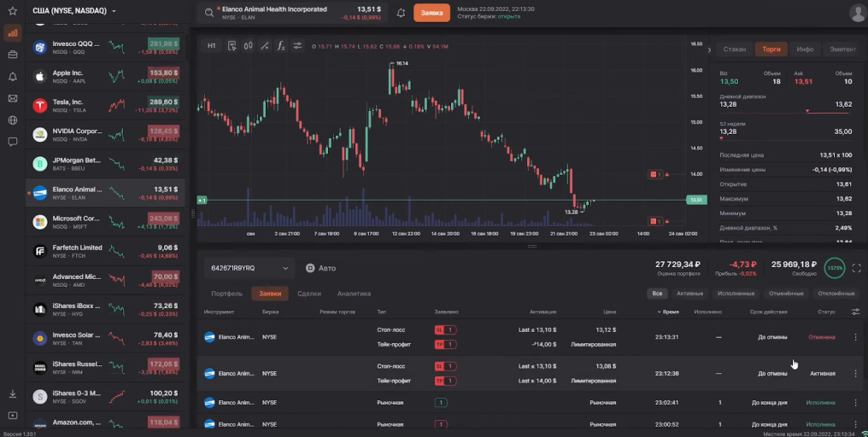Select Tesla, Inc. in watchlist

pos(105,106)
